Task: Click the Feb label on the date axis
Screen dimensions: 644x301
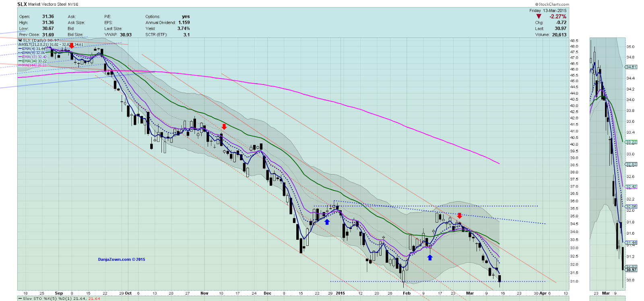Action: tap(407, 293)
